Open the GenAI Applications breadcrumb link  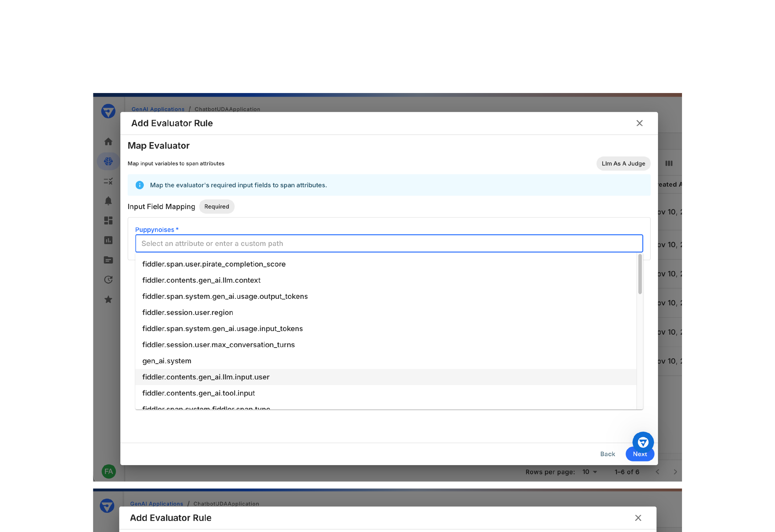[x=158, y=109]
